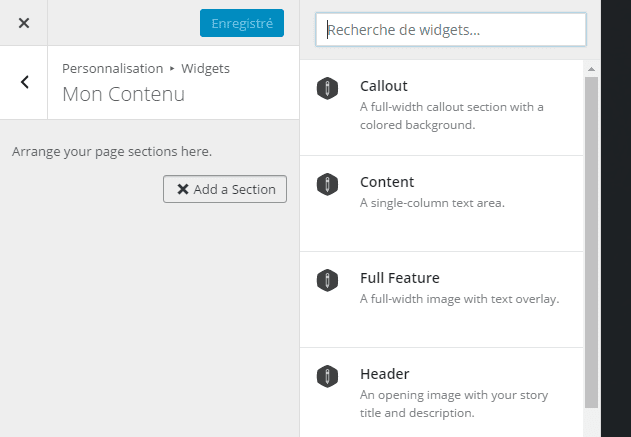The height and width of the screenshot is (437, 631).
Task: Click the Full Feature widget pencil icon
Action: pyautogui.click(x=327, y=280)
